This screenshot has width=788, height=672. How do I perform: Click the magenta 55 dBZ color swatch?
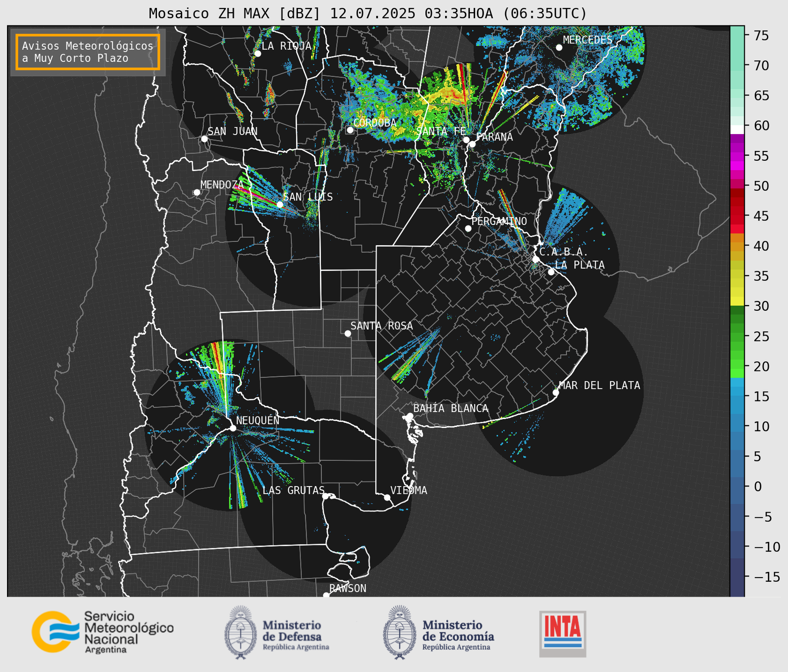click(737, 157)
